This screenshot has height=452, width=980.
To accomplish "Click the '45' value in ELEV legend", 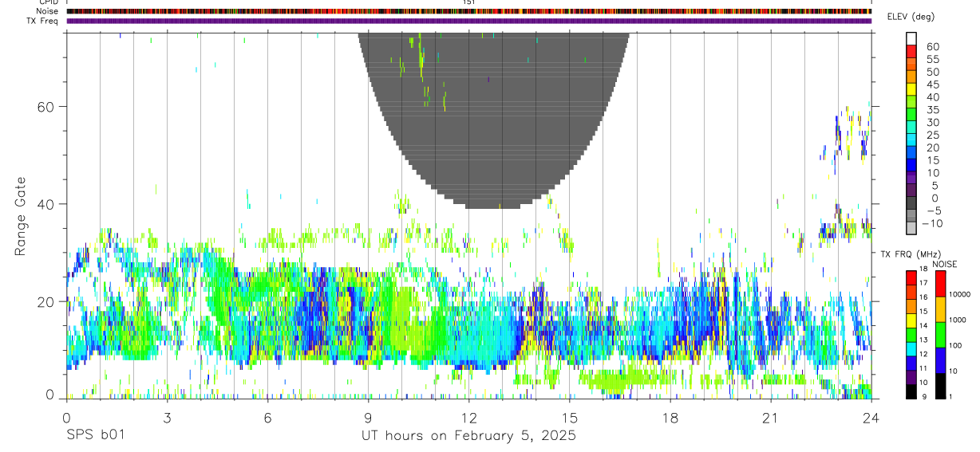I will 932,85.
